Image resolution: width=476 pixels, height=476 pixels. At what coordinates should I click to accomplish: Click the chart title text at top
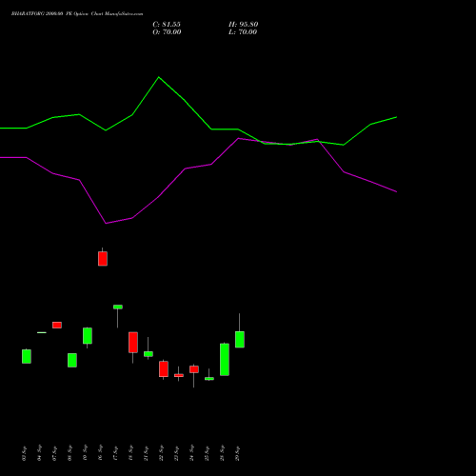pos(77,14)
